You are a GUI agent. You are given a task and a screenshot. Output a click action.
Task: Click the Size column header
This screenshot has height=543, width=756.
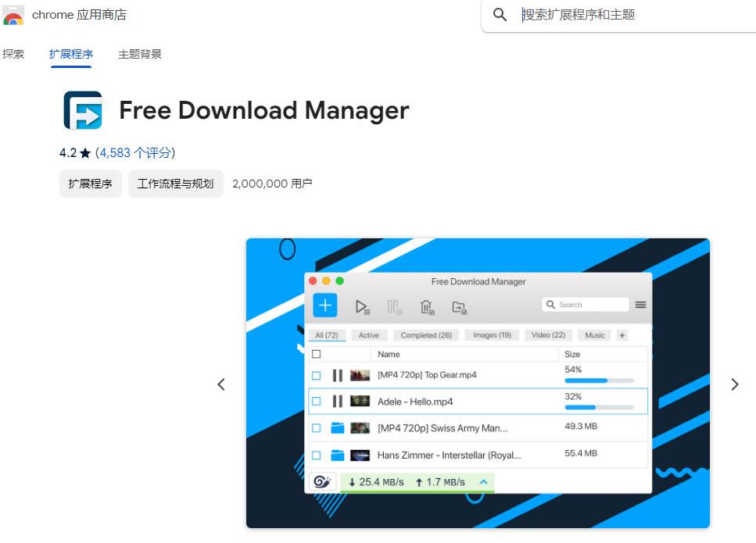572,354
